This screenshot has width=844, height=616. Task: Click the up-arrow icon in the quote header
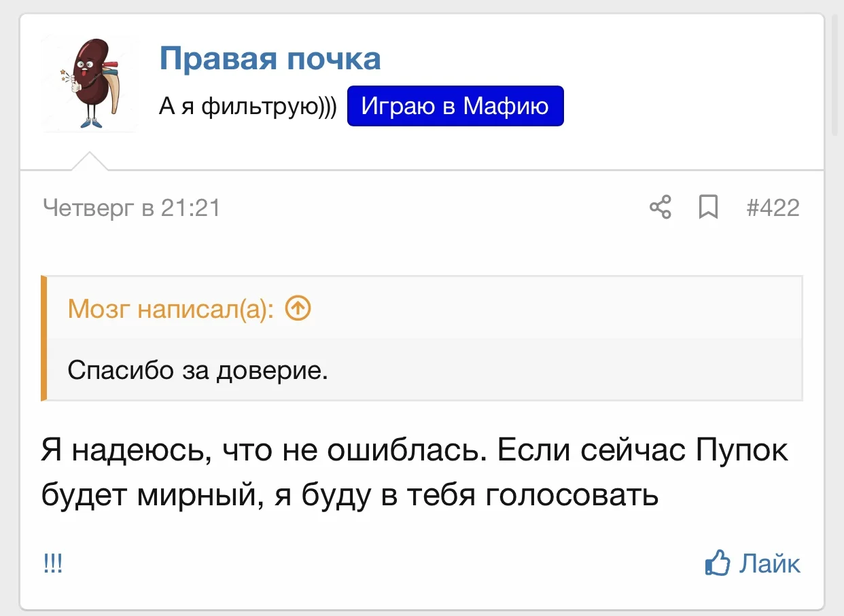pos(298,309)
